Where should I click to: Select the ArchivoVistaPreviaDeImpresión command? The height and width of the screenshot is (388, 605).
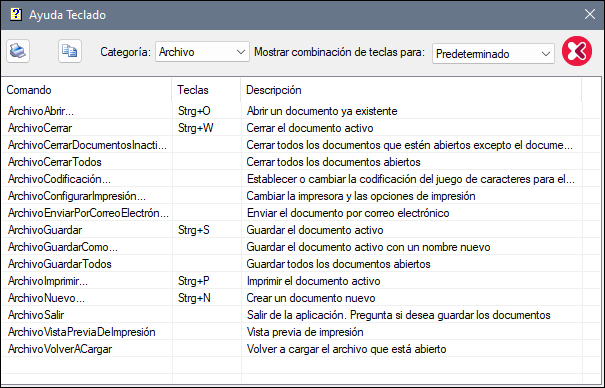pos(82,332)
